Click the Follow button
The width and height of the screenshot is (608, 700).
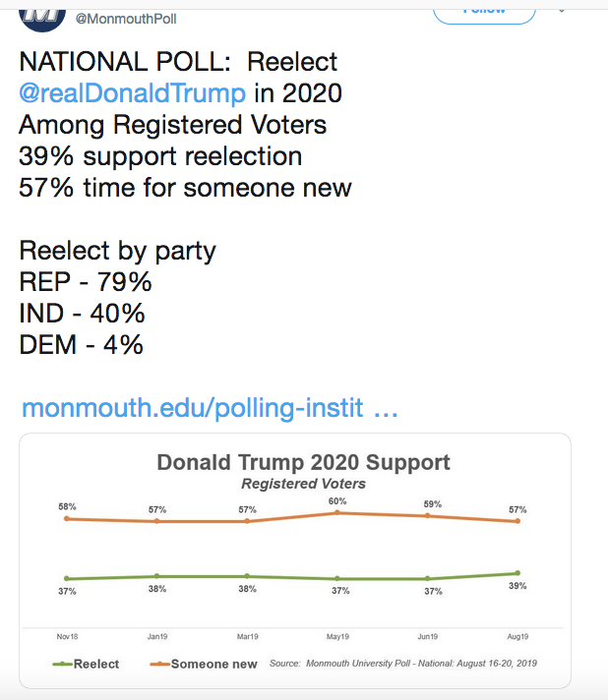(484, 15)
